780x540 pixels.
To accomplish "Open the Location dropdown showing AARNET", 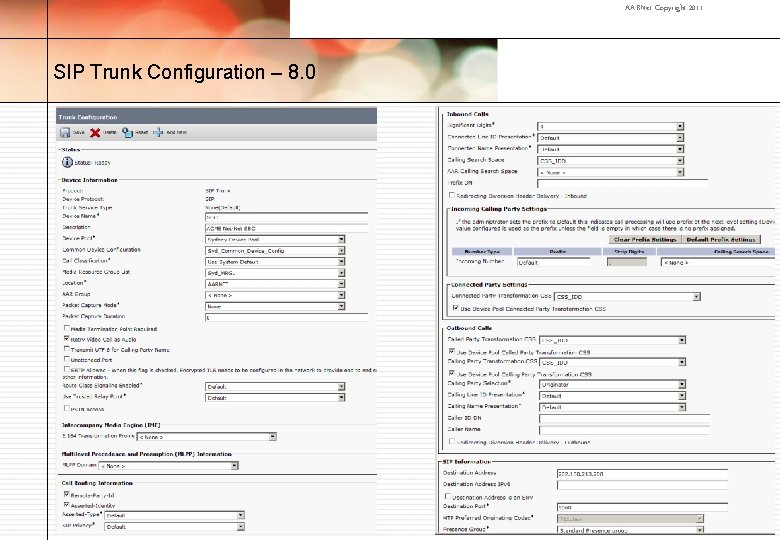I will pos(275,284).
